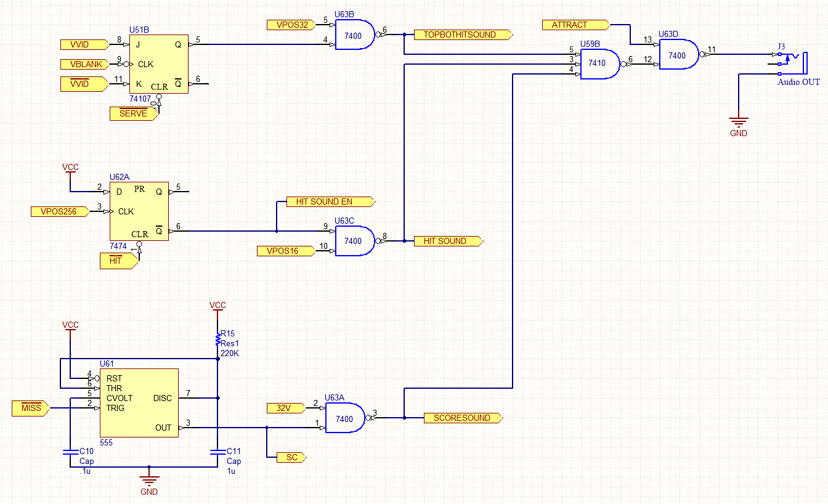Select the HIT port under U62A

click(x=120, y=261)
